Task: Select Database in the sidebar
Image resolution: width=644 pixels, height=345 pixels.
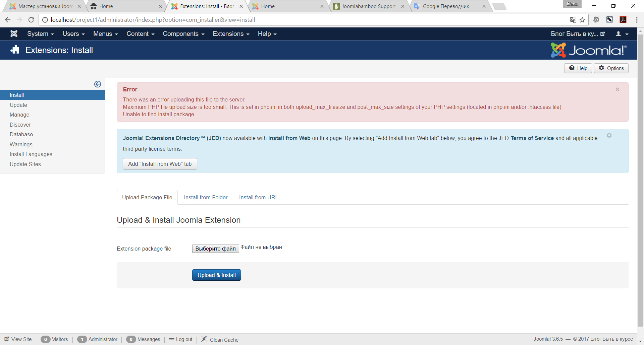Action: coord(21,134)
